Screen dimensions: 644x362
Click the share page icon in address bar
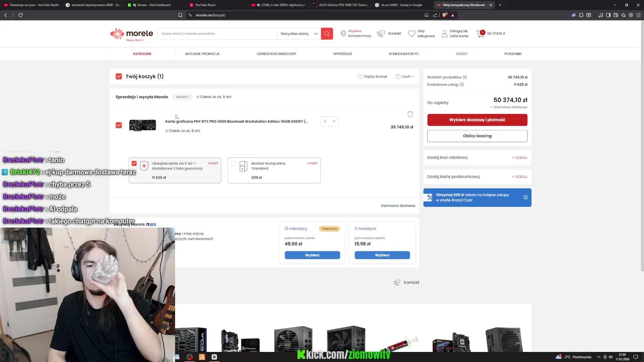435,15
